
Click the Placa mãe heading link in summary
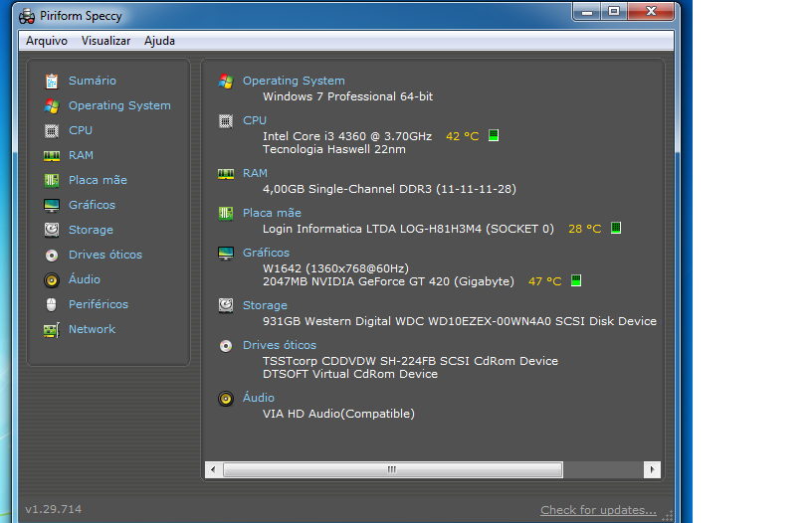[272, 213]
